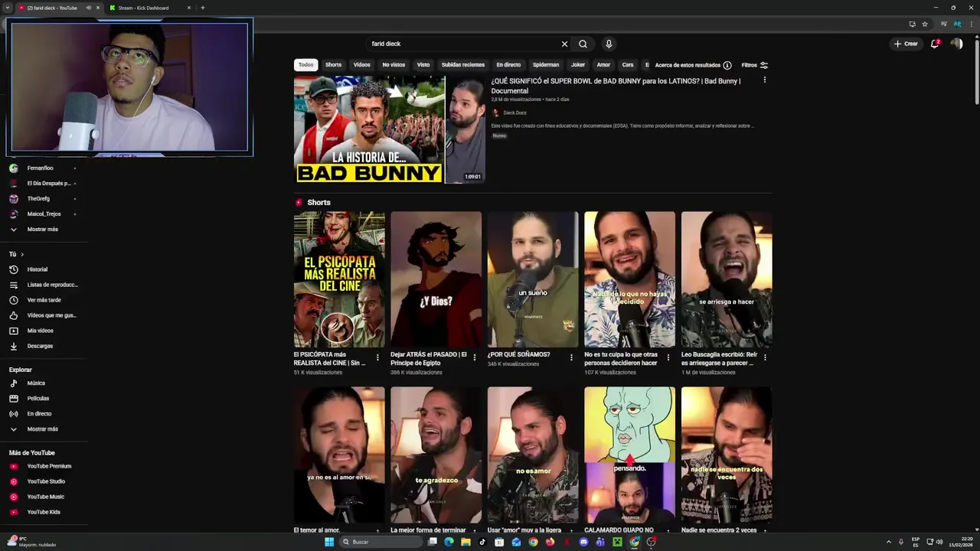Select the Subidas recientes filter chip
The width and height of the screenshot is (980, 551).
pyautogui.click(x=463, y=65)
